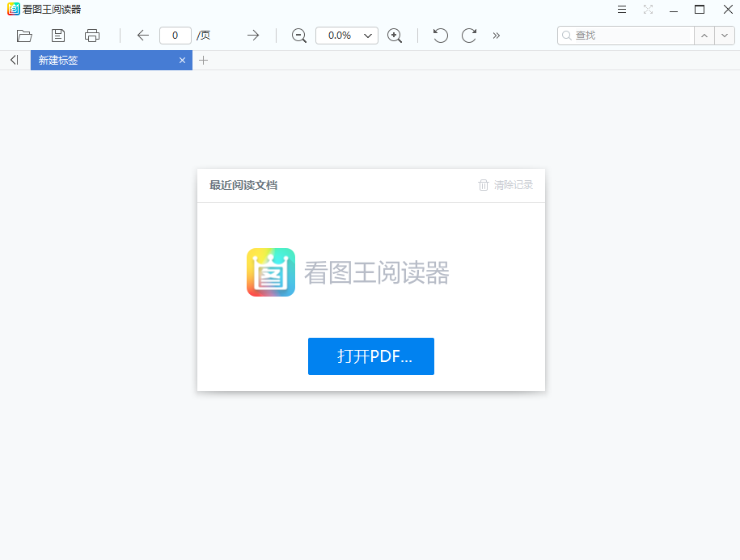Viewport: 740px width, 560px height.
Task: Collapse the sidebar toggle arrow
Action: click(15, 60)
